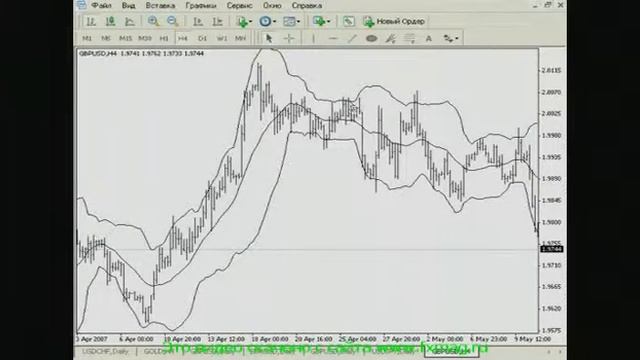Viewport: 640px width, 360px height.
Task: Select the vertical line drawing tool
Action: tap(313, 38)
